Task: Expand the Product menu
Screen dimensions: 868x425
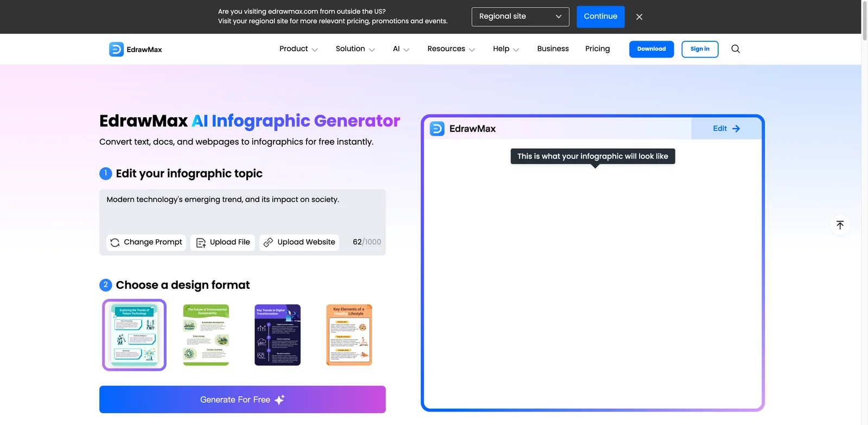Action: (298, 49)
